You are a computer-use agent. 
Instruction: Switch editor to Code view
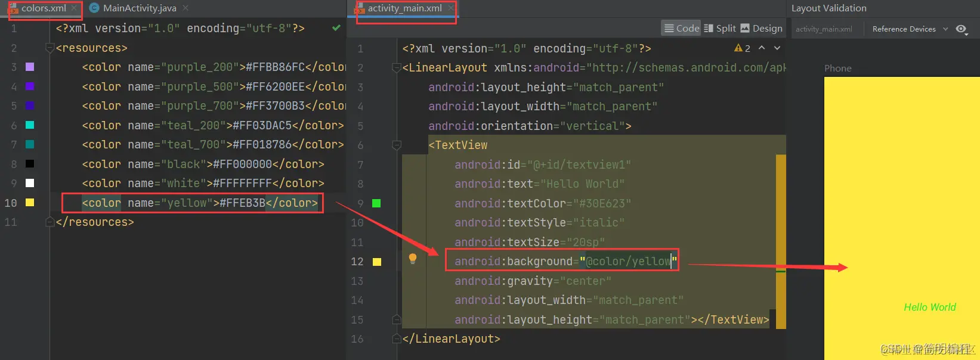click(681, 28)
